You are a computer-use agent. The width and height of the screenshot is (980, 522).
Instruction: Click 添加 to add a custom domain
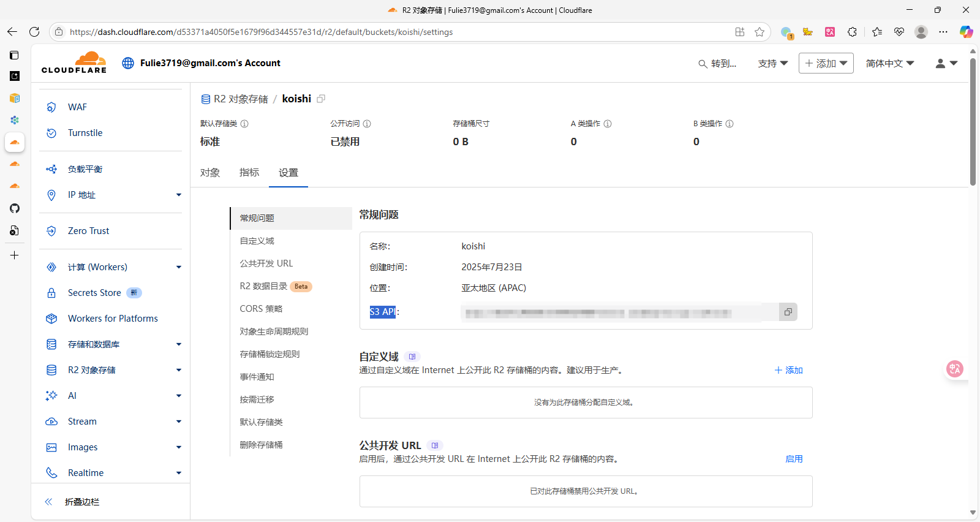pos(788,370)
